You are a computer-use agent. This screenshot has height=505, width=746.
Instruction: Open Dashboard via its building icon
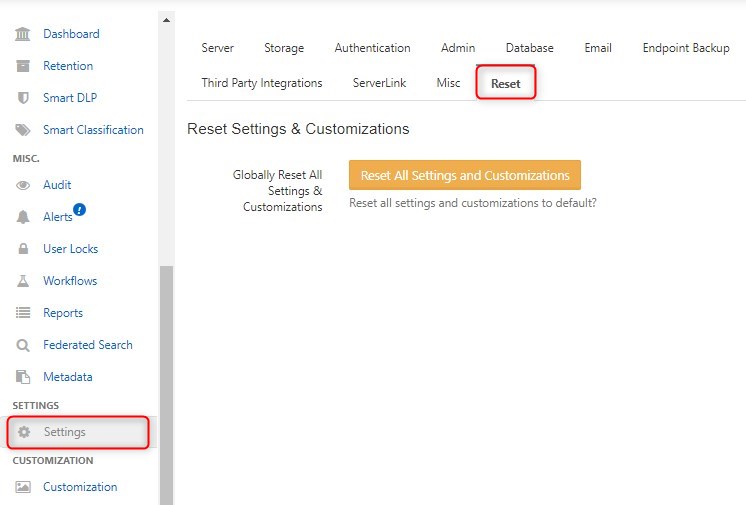pyautogui.click(x=22, y=34)
